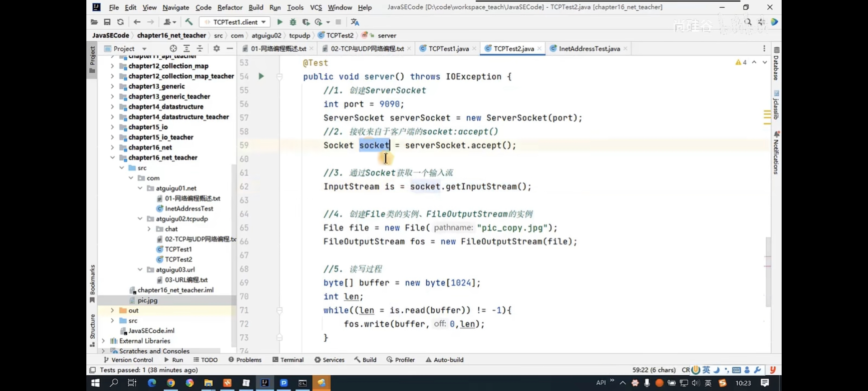868x391 pixels.
Task: Click the Debug bug icon
Action: (x=293, y=22)
